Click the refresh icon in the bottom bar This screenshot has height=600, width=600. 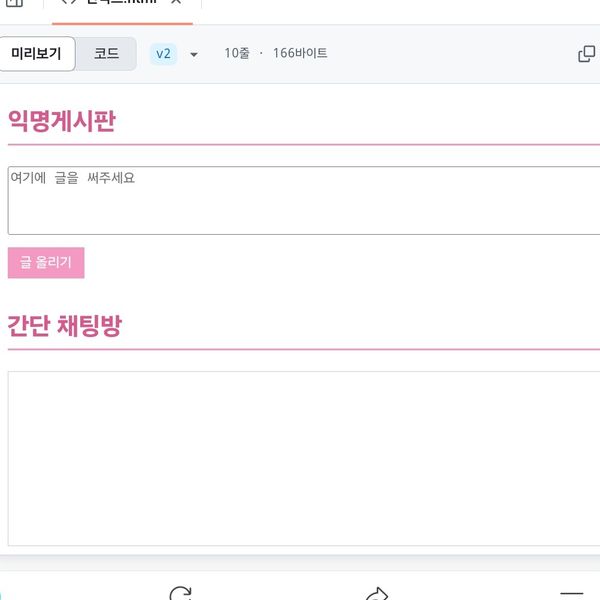point(180,594)
